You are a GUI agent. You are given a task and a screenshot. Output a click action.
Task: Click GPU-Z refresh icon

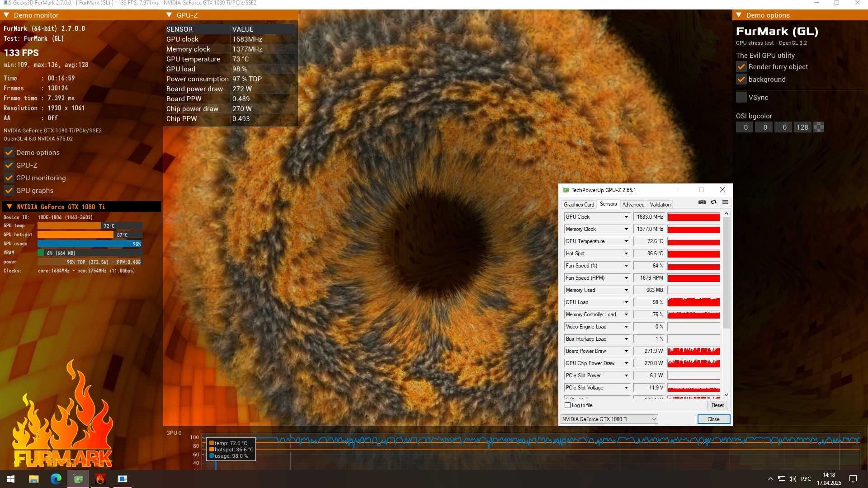(713, 202)
